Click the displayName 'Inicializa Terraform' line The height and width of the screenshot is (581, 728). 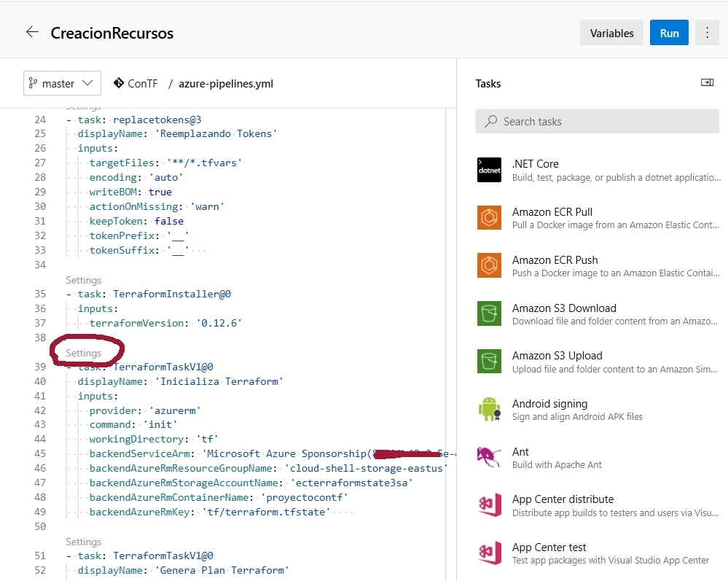click(x=180, y=381)
